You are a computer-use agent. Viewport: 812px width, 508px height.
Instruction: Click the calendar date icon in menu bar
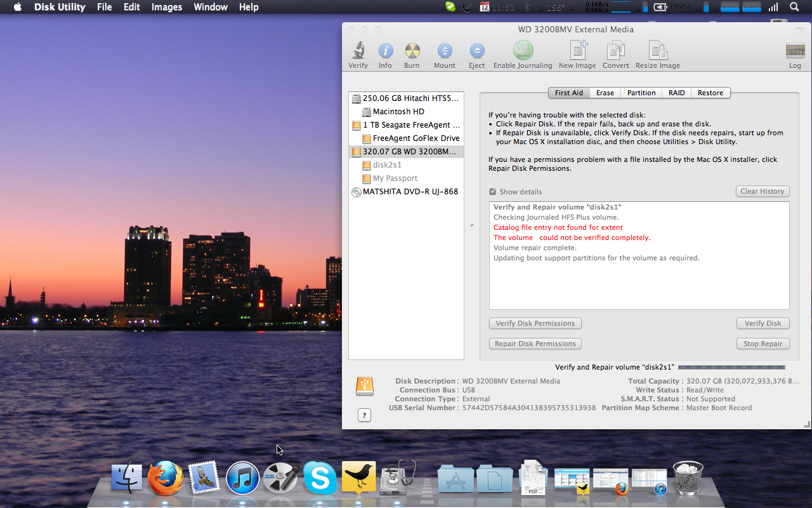coord(485,7)
